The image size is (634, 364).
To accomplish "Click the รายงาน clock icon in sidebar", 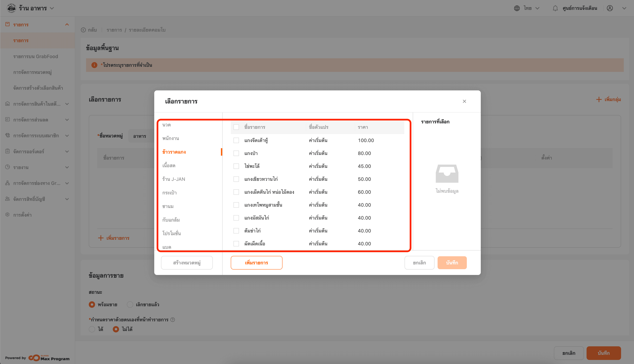I will tap(7, 167).
